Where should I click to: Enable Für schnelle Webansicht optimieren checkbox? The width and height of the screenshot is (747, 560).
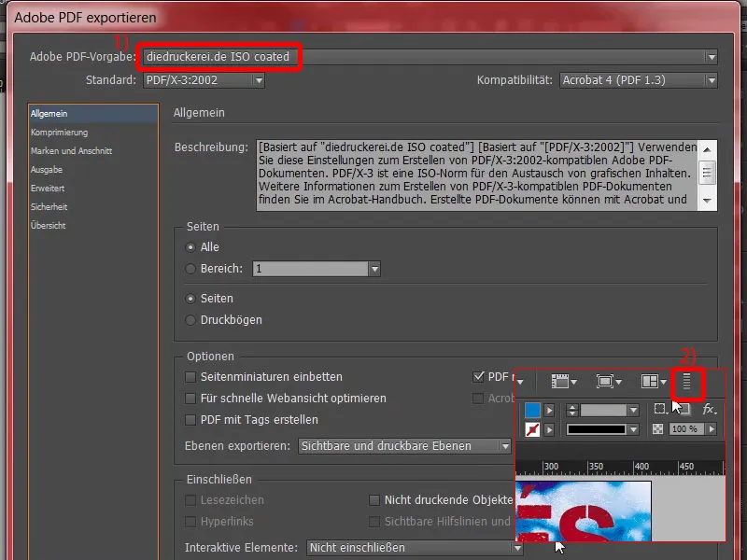pyautogui.click(x=190, y=399)
